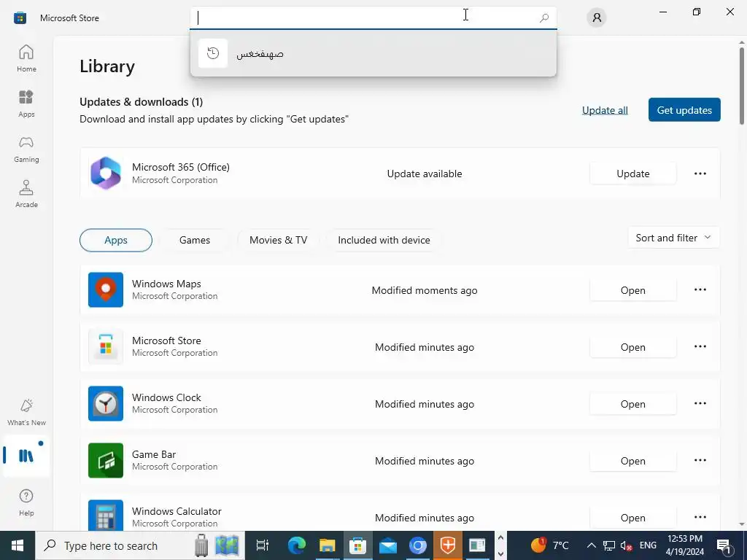747x560 pixels.
Task: Open Game Bar from the library
Action: [632, 461]
